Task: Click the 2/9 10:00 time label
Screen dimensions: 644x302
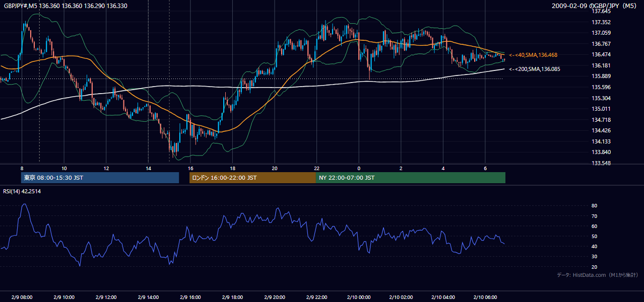Action: pos(64,297)
